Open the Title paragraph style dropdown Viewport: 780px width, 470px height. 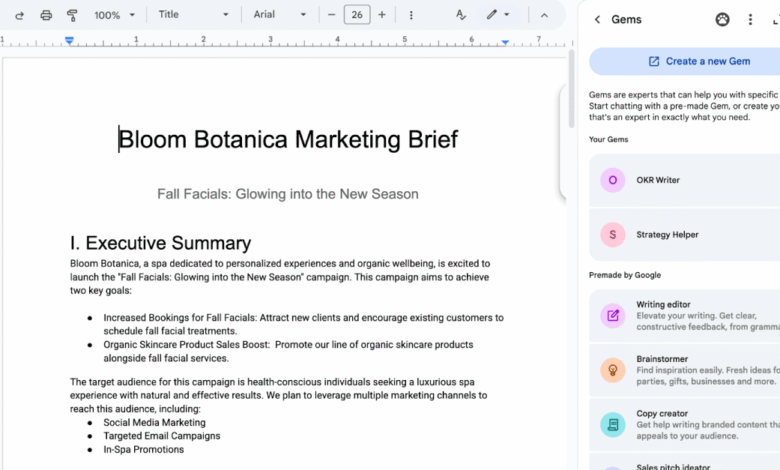[193, 15]
